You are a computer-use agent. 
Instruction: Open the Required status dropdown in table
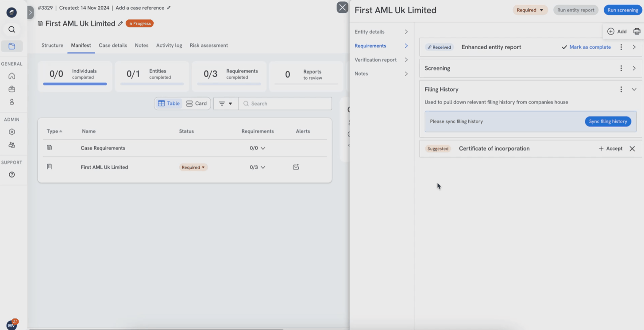[x=193, y=167]
